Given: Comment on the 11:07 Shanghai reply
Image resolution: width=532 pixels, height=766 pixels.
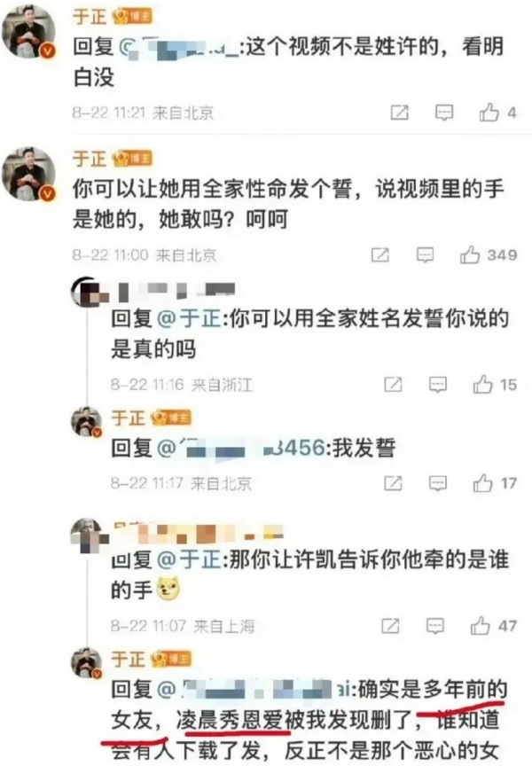Looking at the screenshot, I should [x=435, y=625].
